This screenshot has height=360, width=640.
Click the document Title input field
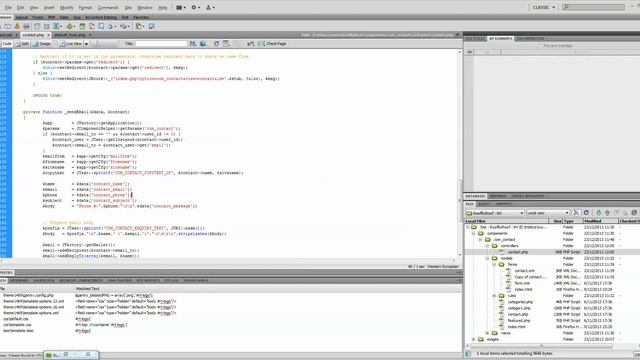click(x=161, y=44)
